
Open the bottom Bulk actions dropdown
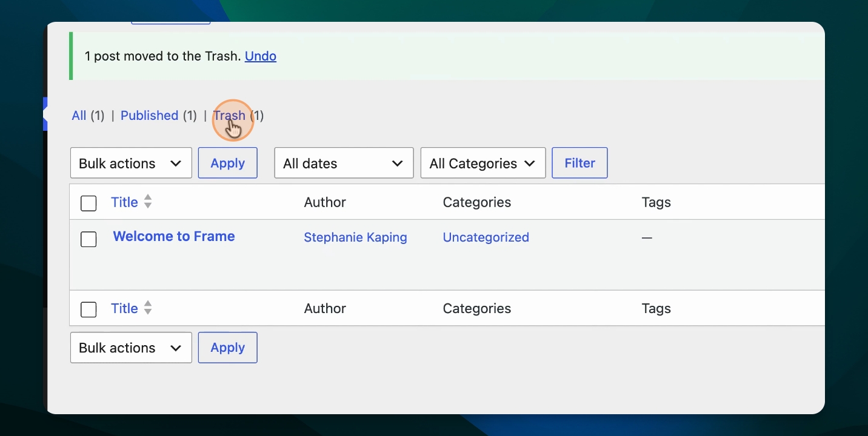pos(131,348)
